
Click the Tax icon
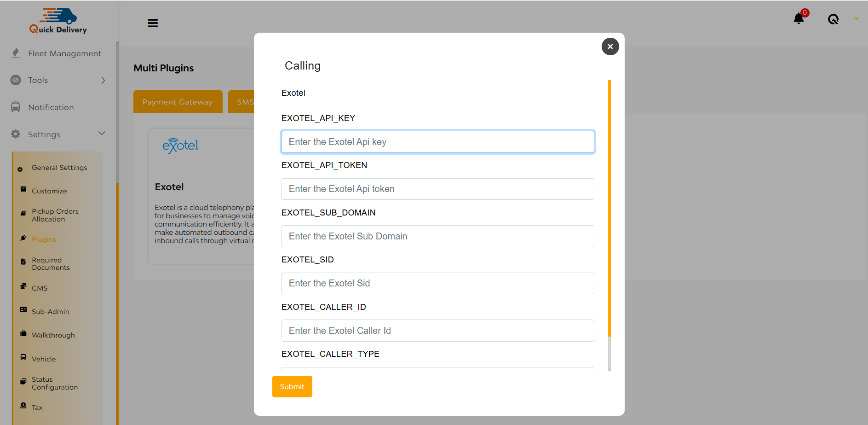point(23,405)
